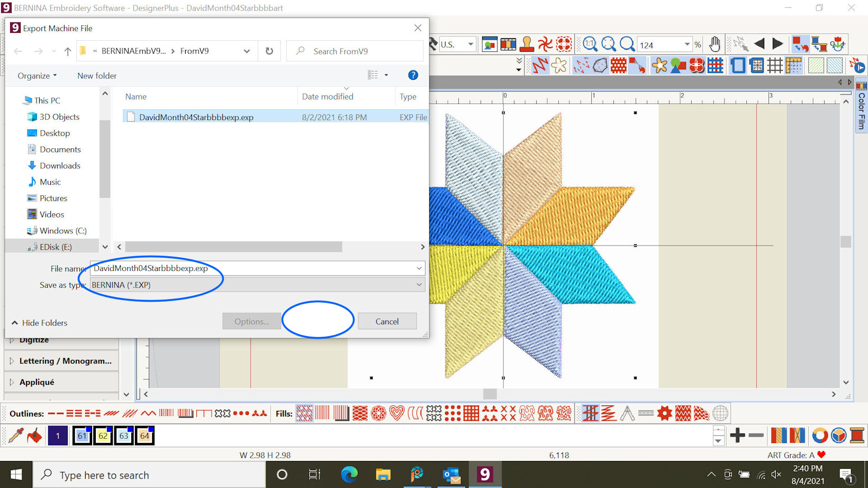Pick the color eyedropper tool
Image resolution: width=868 pixels, height=488 pixels.
(15, 436)
